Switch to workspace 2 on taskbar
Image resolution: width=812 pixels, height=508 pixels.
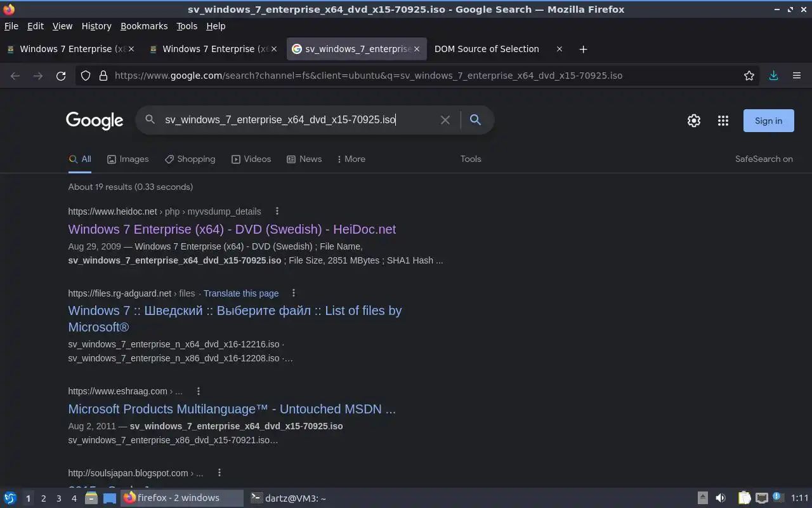pyautogui.click(x=43, y=498)
